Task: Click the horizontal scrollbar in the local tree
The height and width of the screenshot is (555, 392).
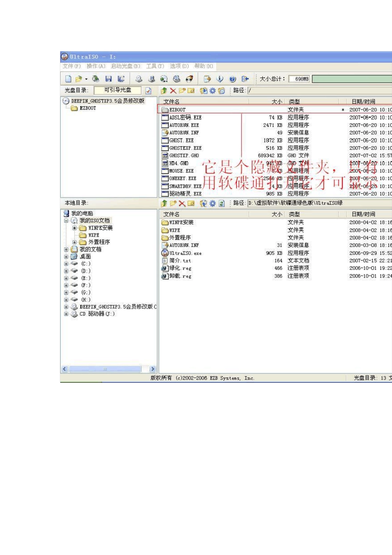Action: 105,369
